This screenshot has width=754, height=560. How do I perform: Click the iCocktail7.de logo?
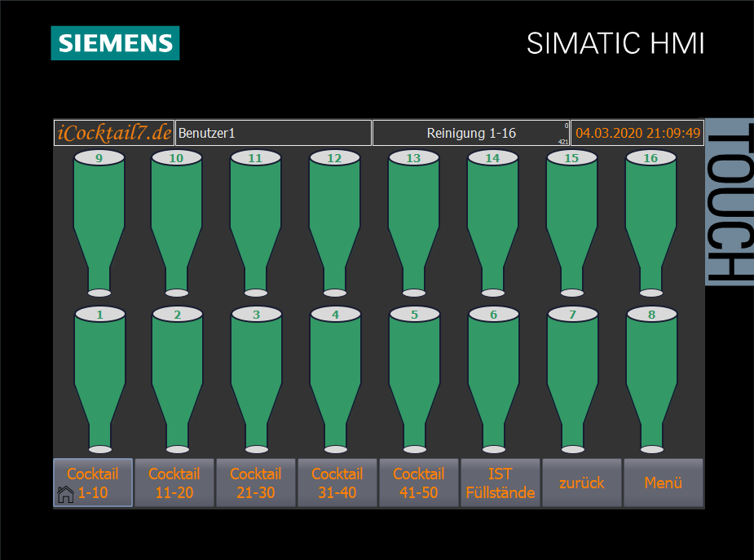click(x=114, y=133)
